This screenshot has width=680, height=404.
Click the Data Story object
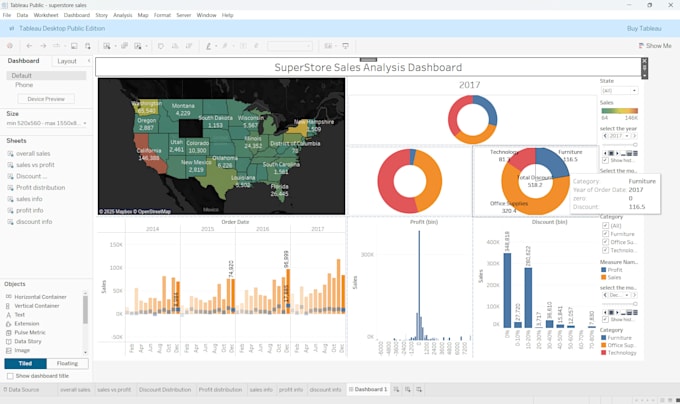24,341
